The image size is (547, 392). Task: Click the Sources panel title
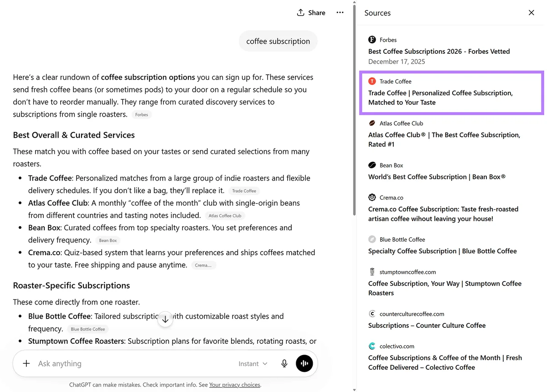pyautogui.click(x=377, y=13)
